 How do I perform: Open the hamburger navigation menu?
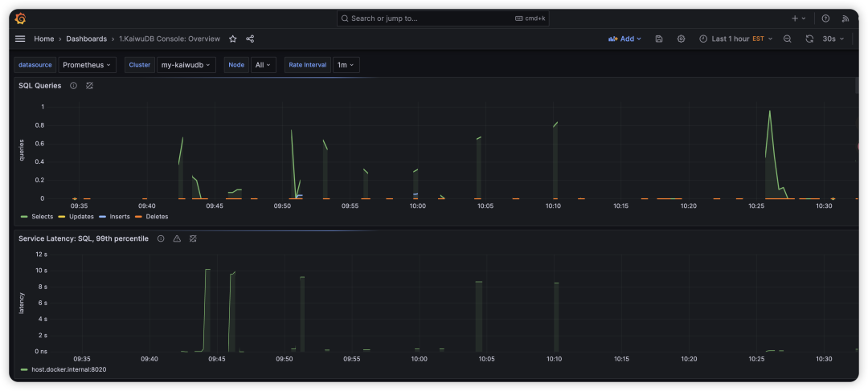click(20, 39)
